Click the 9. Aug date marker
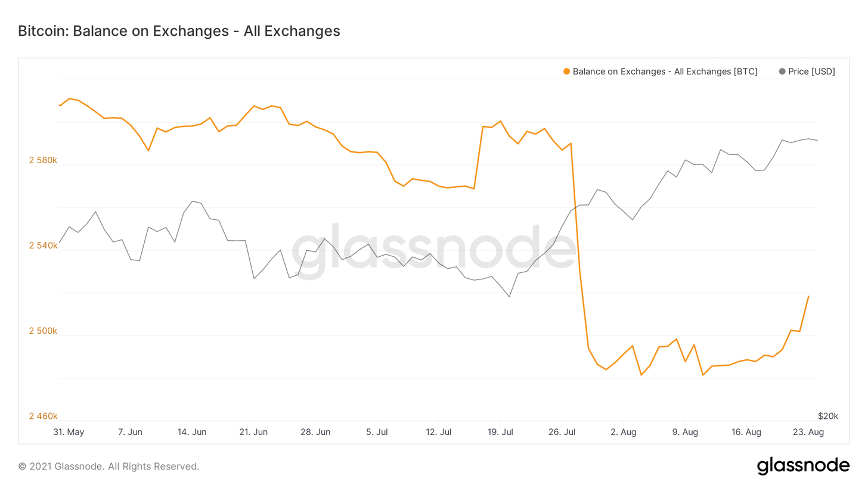Viewport: 868px width, 488px height. point(685,432)
